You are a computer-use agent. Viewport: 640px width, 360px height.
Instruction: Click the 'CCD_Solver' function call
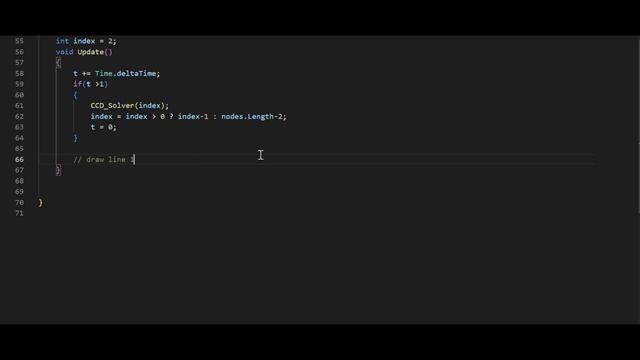[112, 106]
